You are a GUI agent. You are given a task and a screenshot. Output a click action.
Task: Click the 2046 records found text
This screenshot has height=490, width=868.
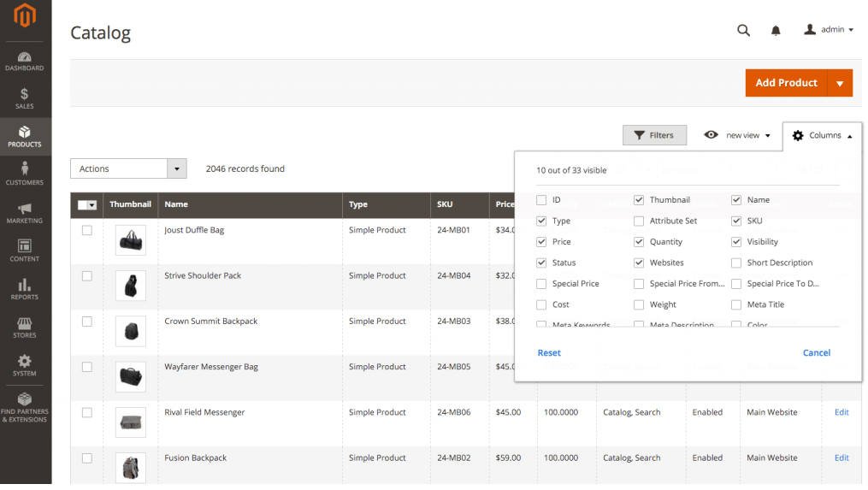click(245, 168)
